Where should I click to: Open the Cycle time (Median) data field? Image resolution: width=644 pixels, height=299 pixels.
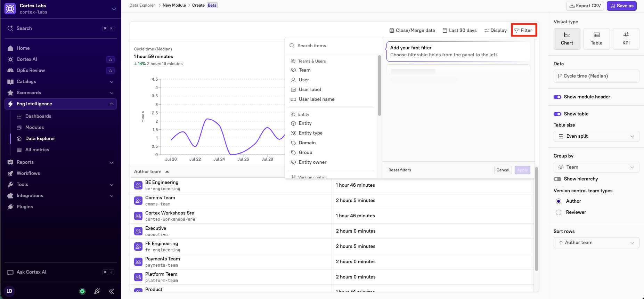(x=596, y=76)
